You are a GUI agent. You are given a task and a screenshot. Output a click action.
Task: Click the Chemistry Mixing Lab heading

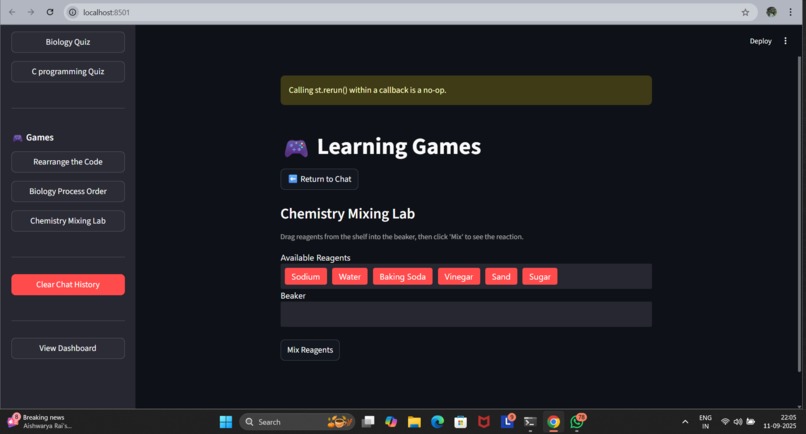click(x=347, y=213)
